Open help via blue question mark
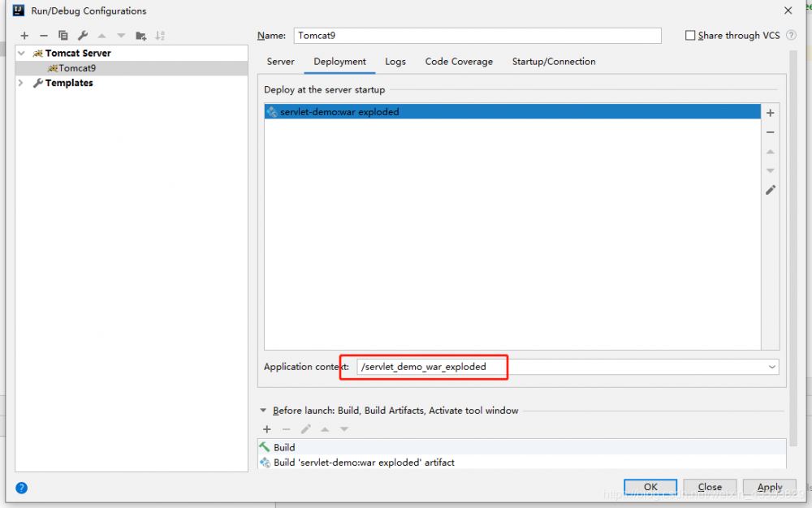The height and width of the screenshot is (508, 812). pos(21,488)
